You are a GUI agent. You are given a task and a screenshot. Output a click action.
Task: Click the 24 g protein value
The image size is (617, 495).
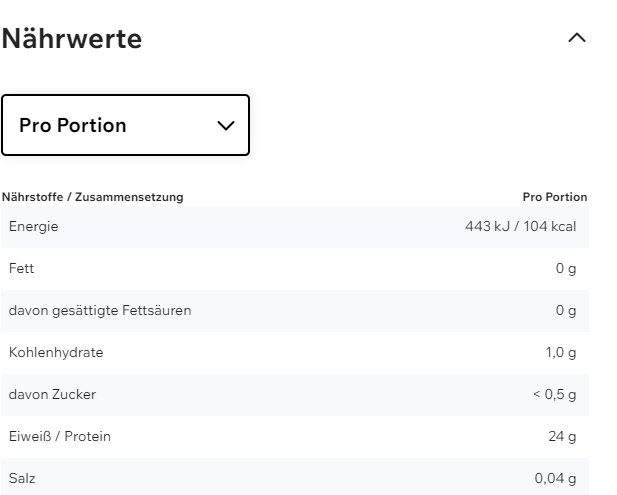(563, 437)
